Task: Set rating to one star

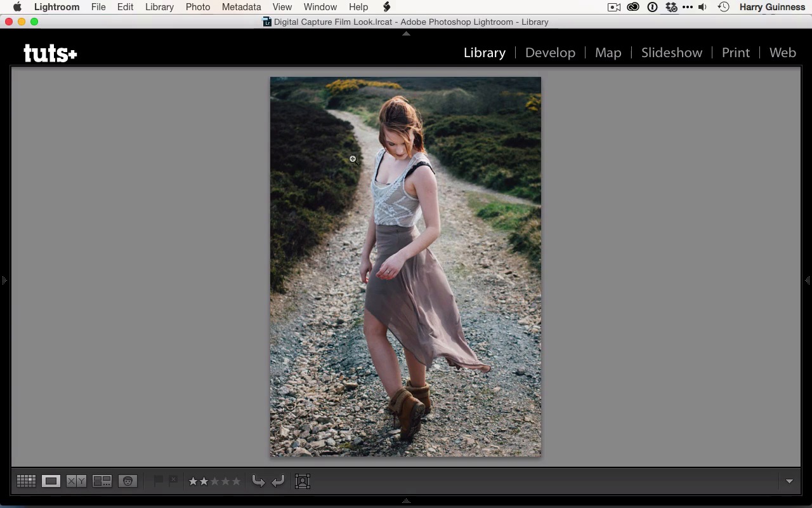Action: (193, 481)
